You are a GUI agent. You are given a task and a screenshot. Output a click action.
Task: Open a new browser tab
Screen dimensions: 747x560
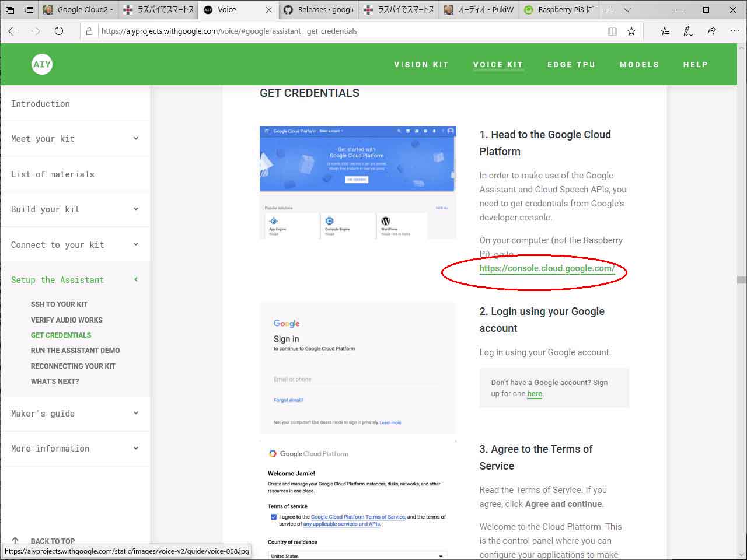[609, 10]
